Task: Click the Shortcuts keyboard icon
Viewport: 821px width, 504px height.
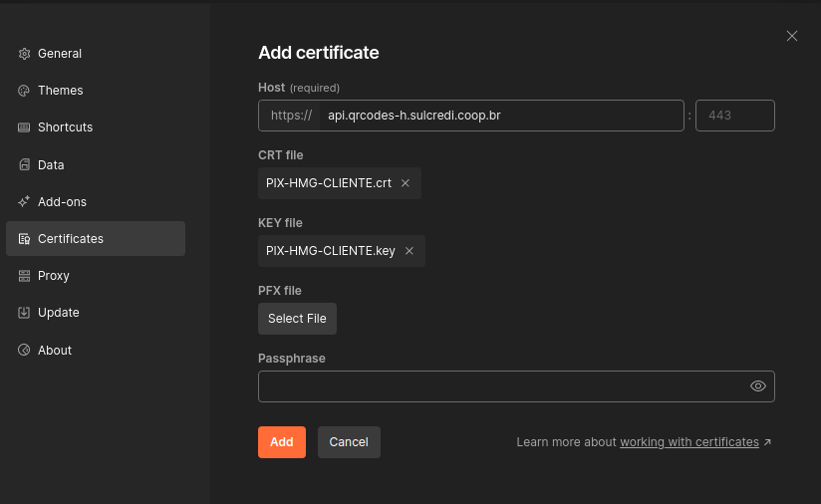Action: coord(24,127)
